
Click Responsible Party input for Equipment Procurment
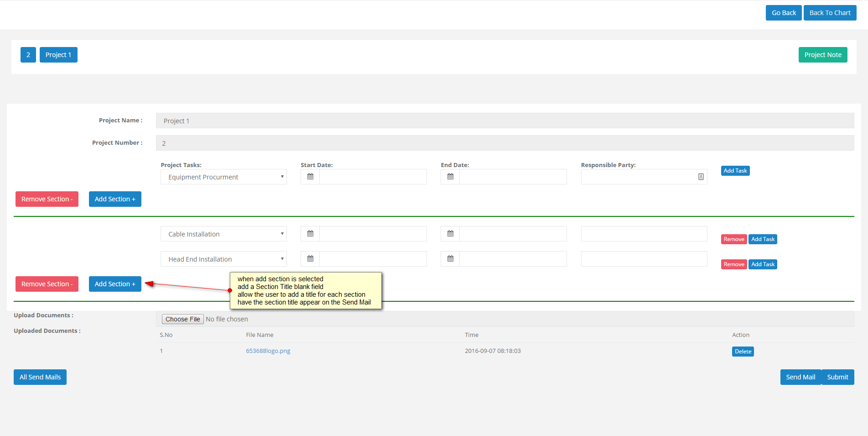(644, 177)
